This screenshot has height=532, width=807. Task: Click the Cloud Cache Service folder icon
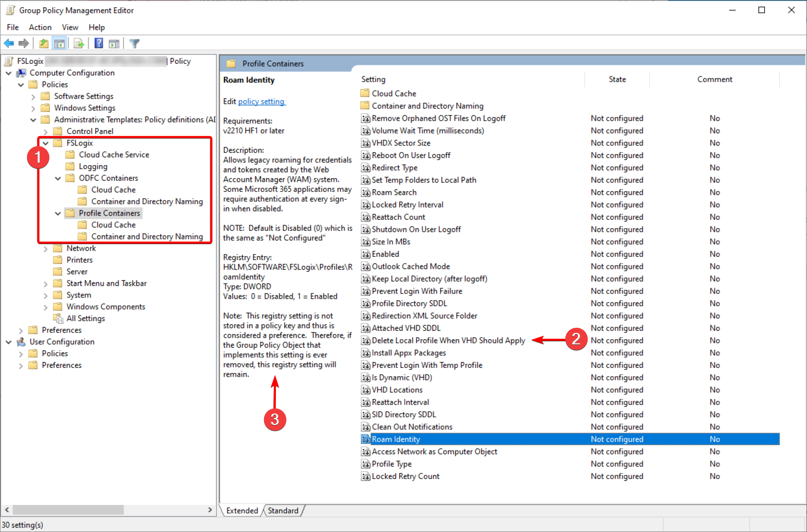[x=70, y=155]
